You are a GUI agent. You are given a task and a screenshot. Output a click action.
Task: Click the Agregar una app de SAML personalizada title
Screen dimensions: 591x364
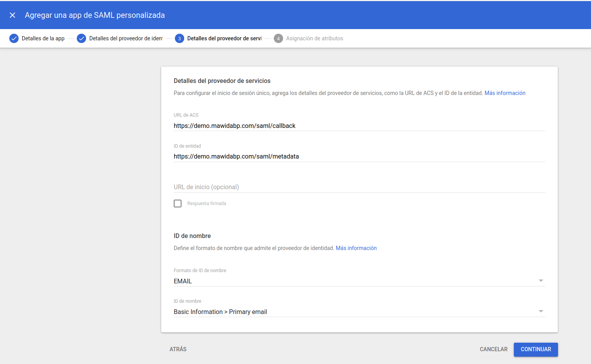coord(95,15)
